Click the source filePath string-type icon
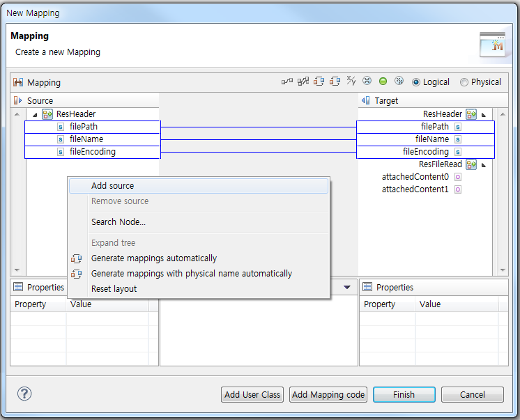The image size is (520, 420). [x=61, y=127]
